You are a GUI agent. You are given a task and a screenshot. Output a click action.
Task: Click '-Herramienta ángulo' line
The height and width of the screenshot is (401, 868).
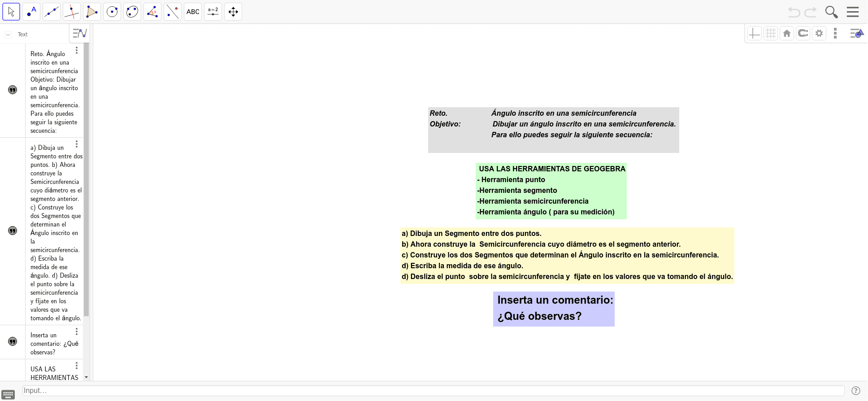(546, 212)
